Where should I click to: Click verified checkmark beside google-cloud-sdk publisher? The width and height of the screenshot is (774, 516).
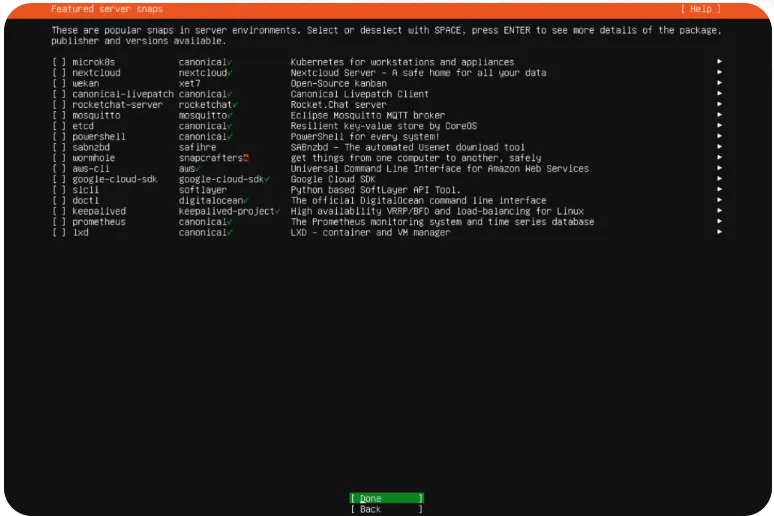[267, 179]
